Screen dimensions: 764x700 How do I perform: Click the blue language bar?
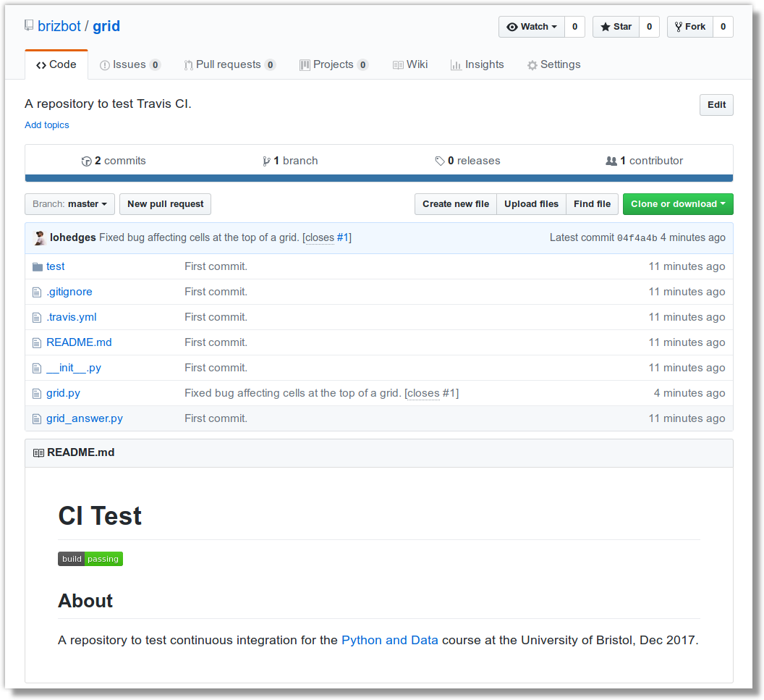379,178
